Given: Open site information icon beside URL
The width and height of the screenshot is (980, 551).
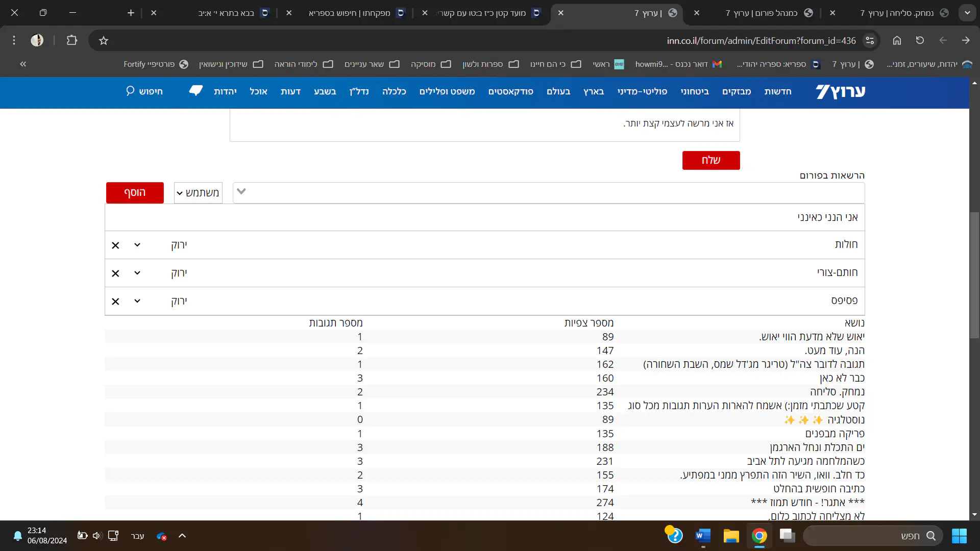Looking at the screenshot, I should coord(870,40).
